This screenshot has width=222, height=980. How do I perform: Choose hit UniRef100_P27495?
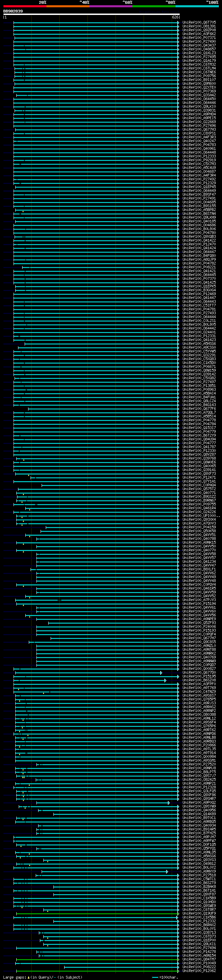199,57
